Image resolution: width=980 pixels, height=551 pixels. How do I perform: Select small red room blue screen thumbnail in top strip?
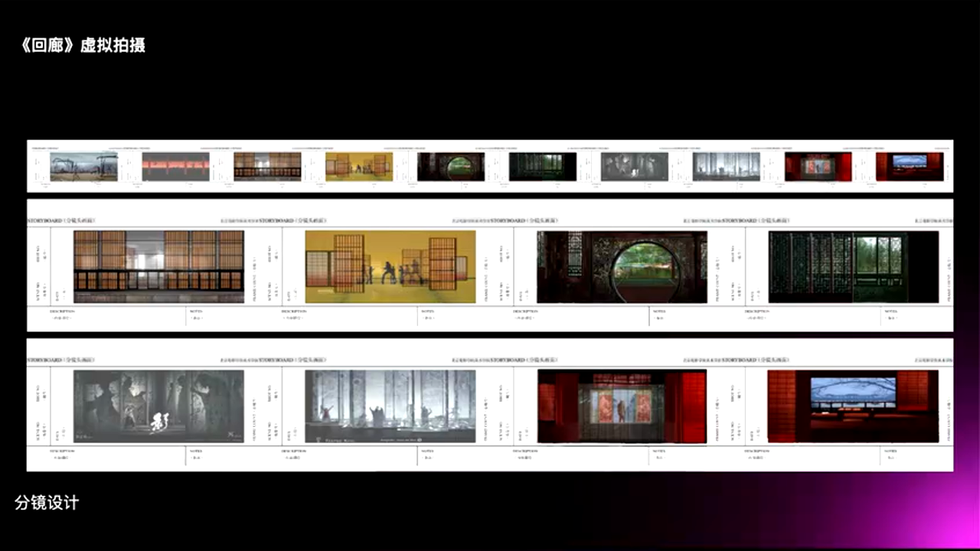pyautogui.click(x=910, y=167)
